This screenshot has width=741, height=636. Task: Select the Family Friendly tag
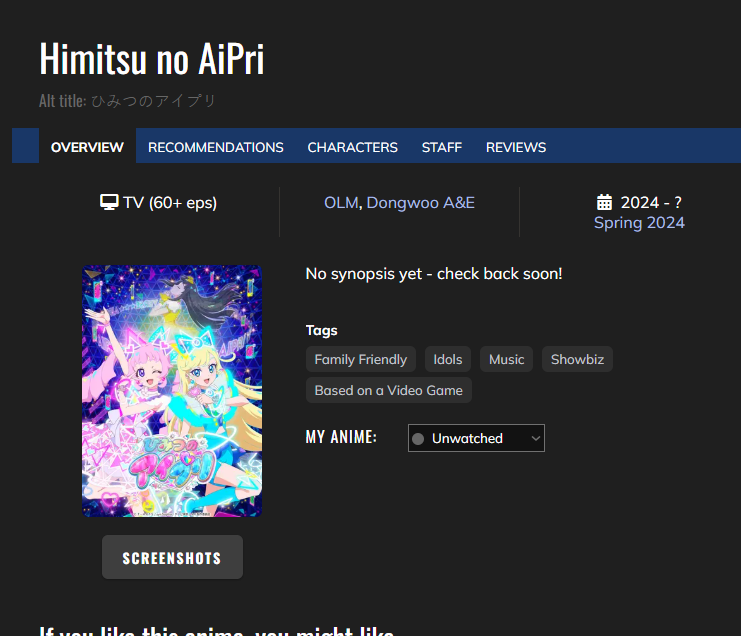click(360, 359)
